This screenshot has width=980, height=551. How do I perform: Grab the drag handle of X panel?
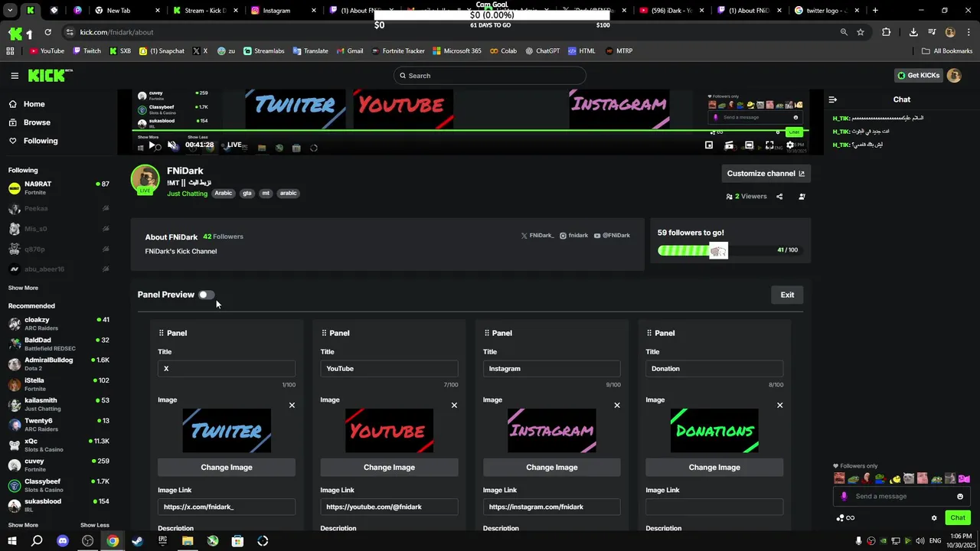click(161, 333)
